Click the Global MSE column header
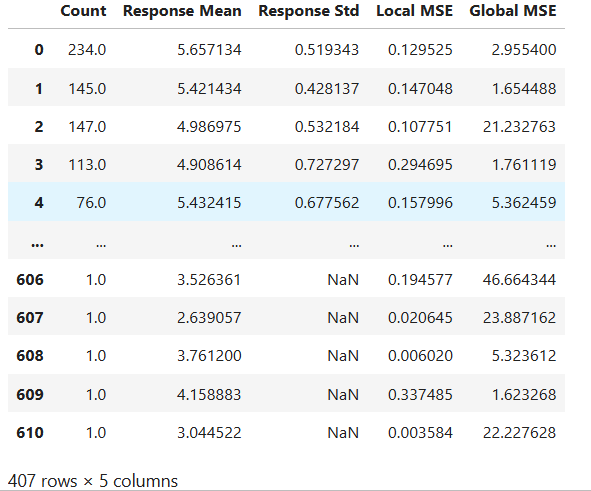This screenshot has height=491, width=591. point(513,11)
